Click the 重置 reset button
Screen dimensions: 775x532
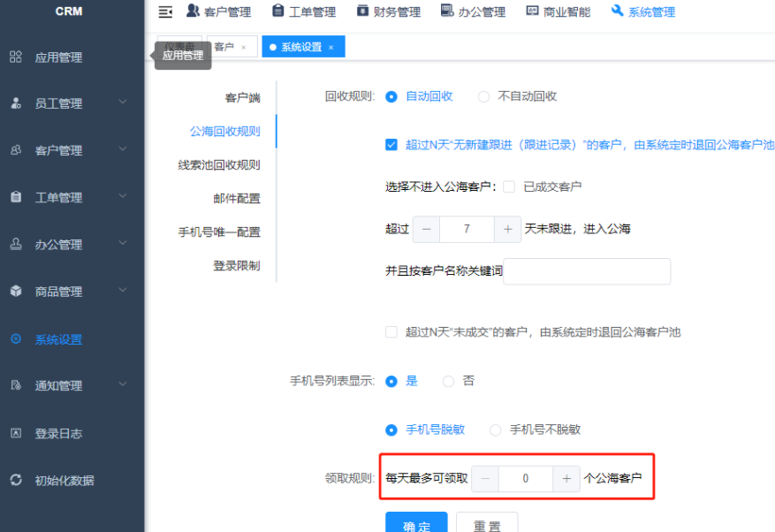pyautogui.click(x=486, y=523)
